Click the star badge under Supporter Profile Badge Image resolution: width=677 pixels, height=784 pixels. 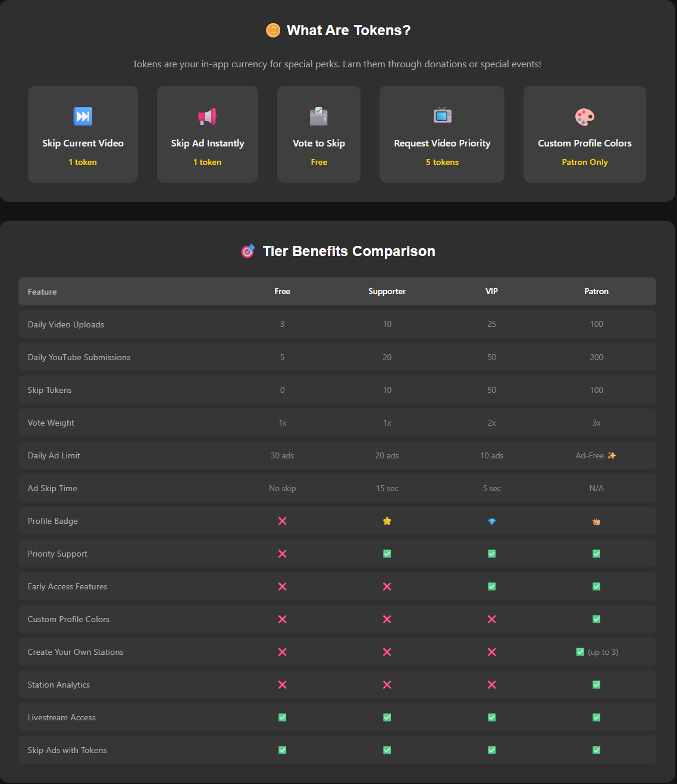(x=387, y=521)
